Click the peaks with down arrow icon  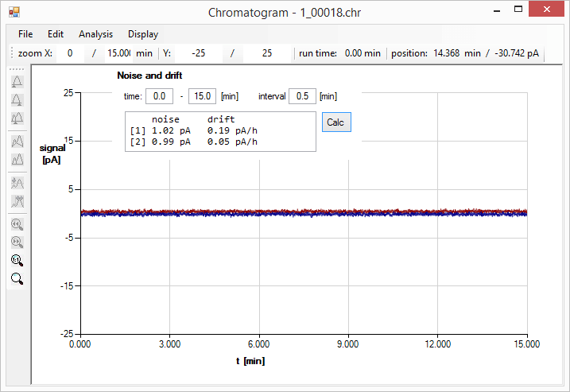point(17,201)
